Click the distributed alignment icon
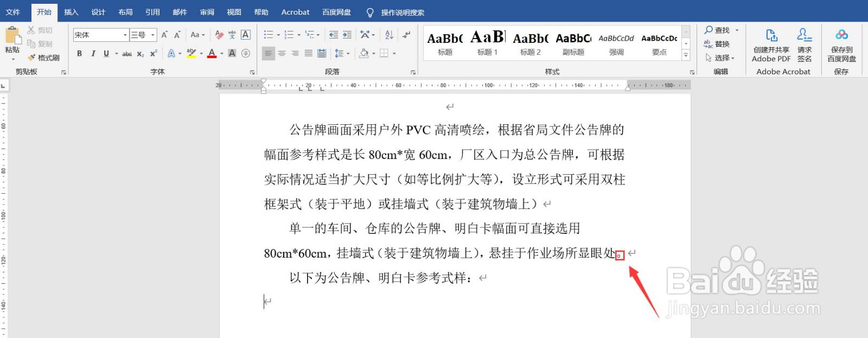Viewport: 868px width, 338px height. [x=322, y=53]
